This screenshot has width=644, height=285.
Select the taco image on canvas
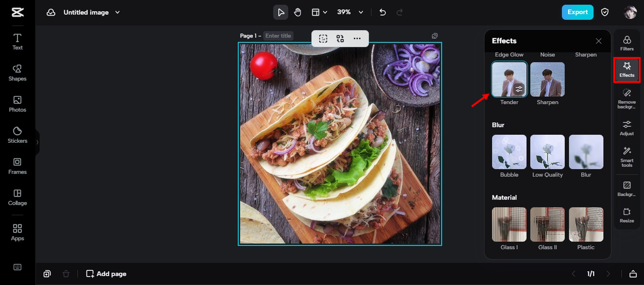click(340, 144)
